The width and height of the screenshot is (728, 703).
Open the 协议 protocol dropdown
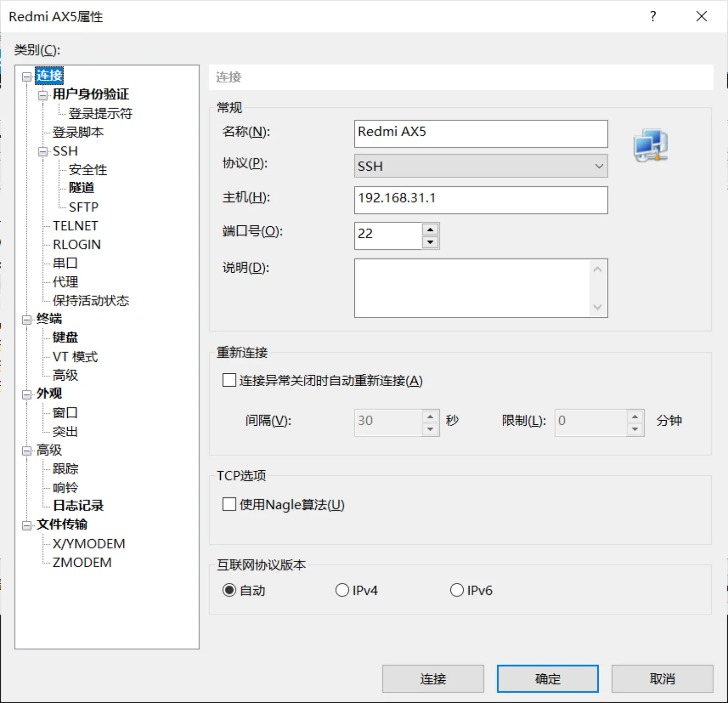pyautogui.click(x=599, y=166)
